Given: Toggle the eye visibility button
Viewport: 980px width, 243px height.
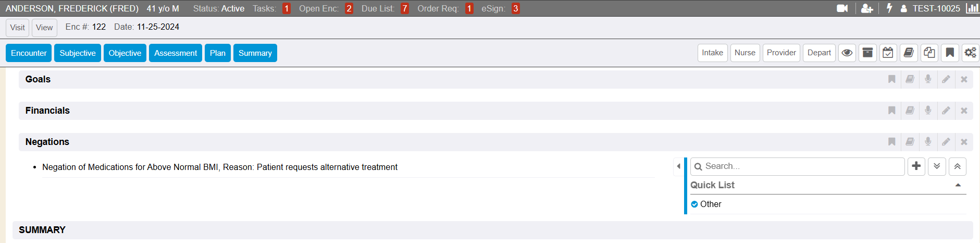Looking at the screenshot, I should [847, 53].
